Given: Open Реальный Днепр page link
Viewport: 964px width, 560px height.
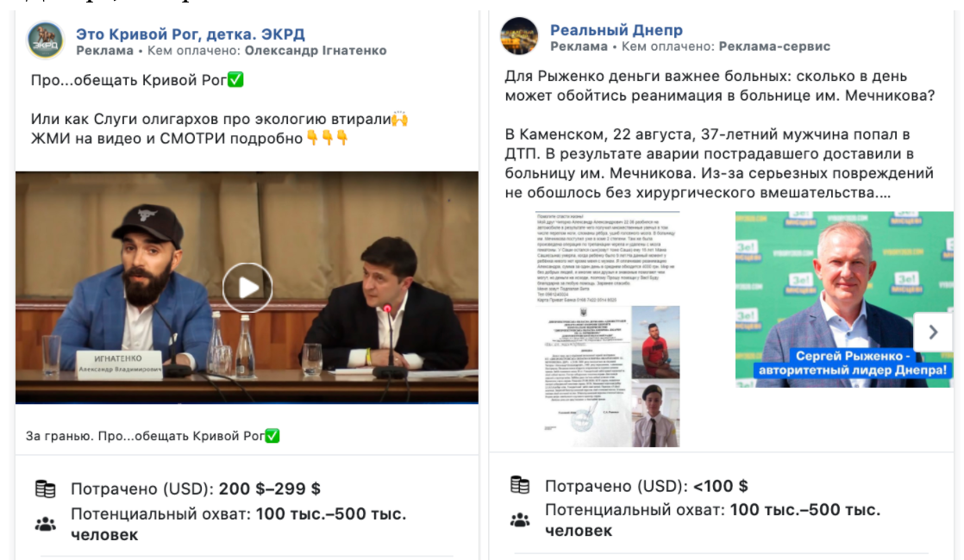Looking at the screenshot, I should pyautogui.click(x=616, y=29).
